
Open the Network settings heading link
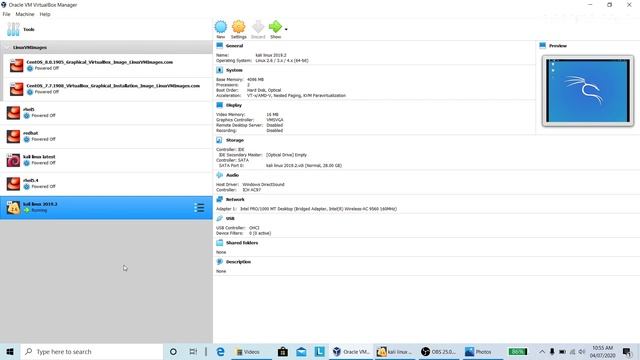pos(235,200)
